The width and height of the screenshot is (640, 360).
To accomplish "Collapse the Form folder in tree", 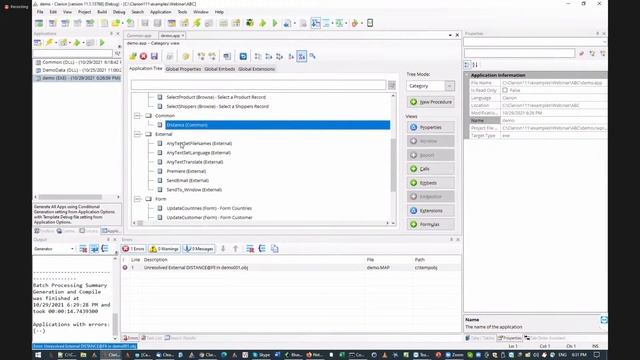I will coord(138,199).
